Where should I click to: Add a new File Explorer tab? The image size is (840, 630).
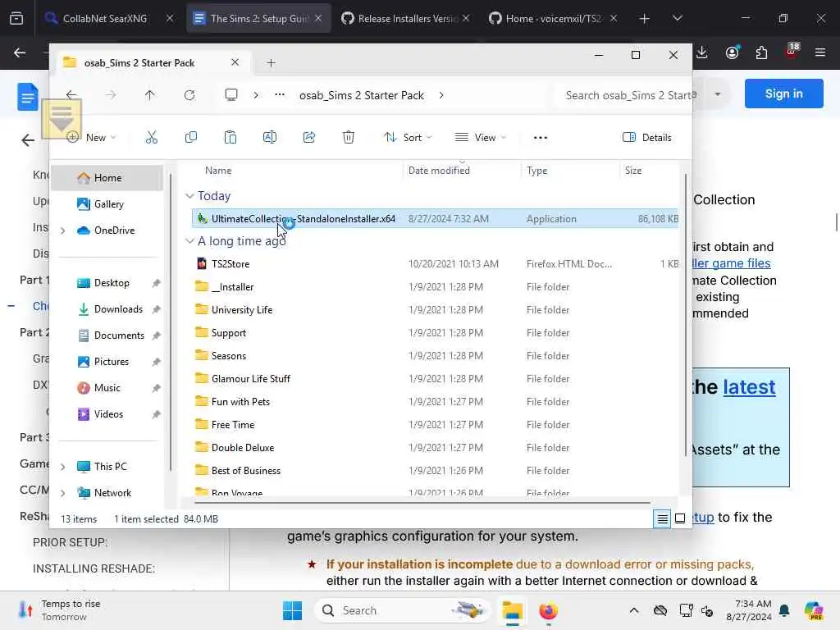(x=271, y=63)
